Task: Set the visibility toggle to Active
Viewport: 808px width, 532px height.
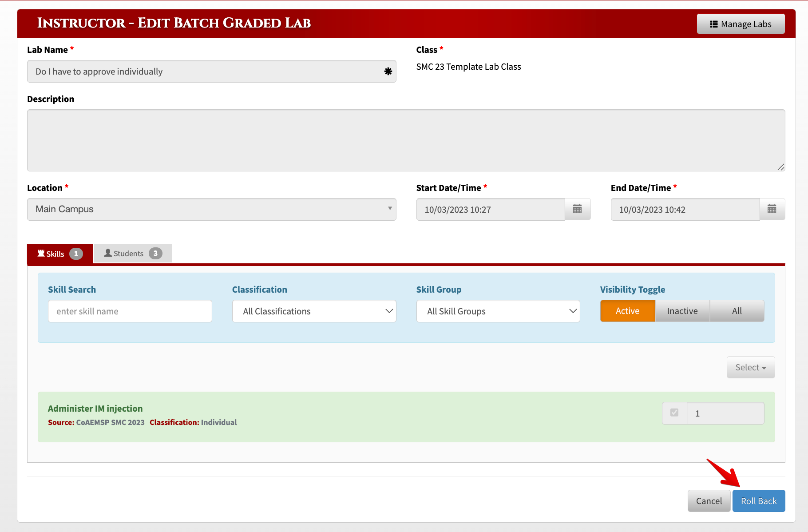Action: tap(627, 311)
